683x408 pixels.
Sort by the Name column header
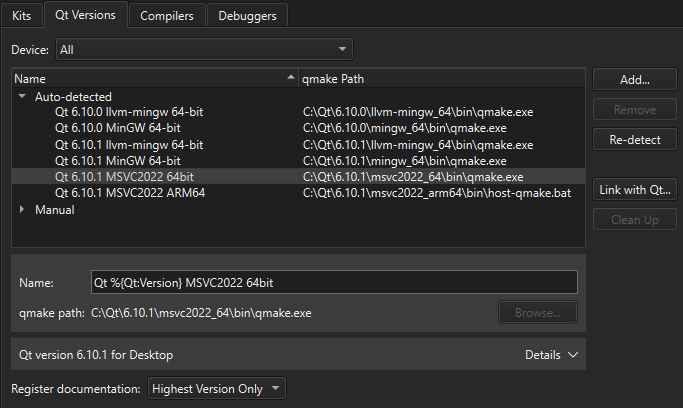click(150, 78)
